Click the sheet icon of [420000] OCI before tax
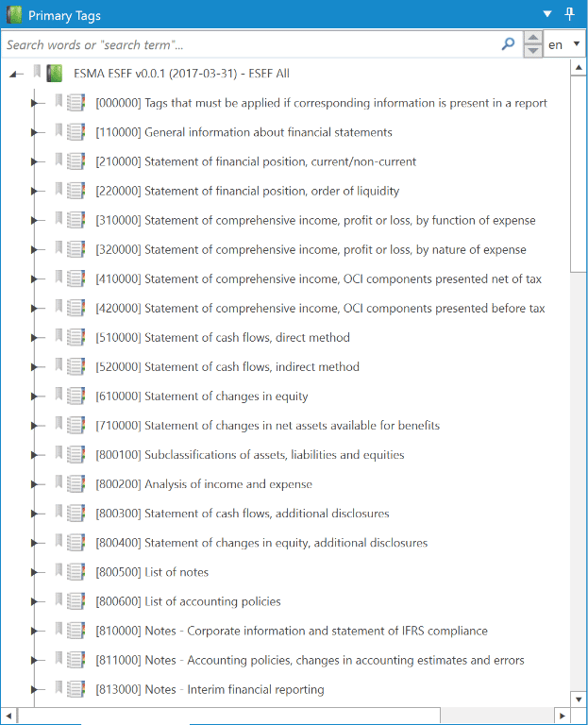The height and width of the screenshot is (725, 588). (76, 308)
